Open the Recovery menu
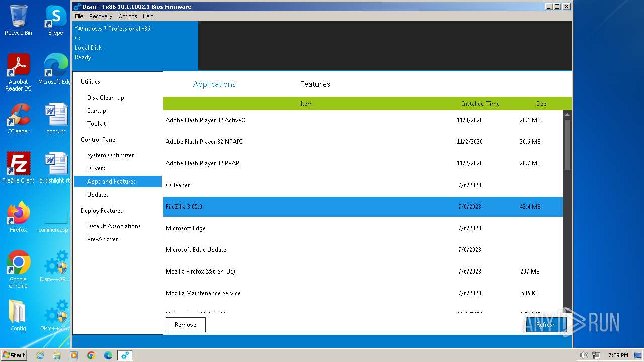 (101, 16)
